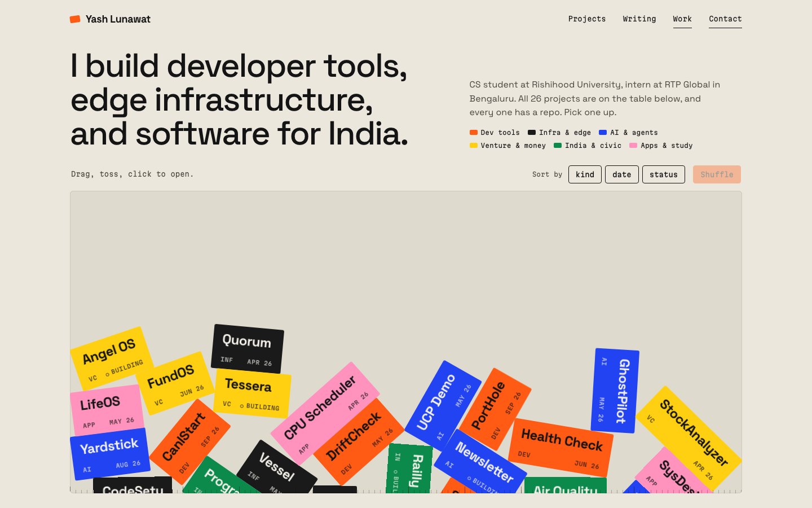The image size is (812, 508).
Task: Open the Railly project card
Action: click(410, 468)
